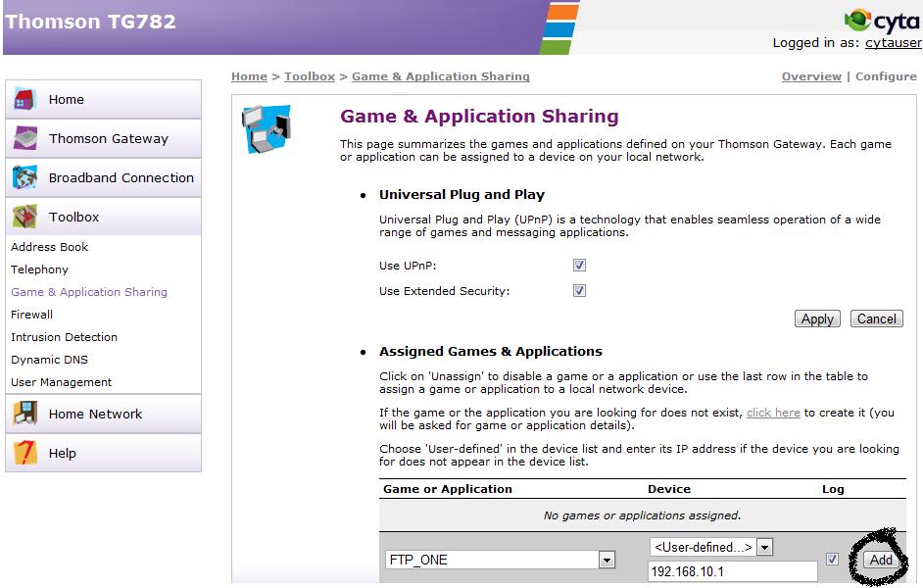The width and height of the screenshot is (923, 588).
Task: Click the Toolbox icon in sidebar
Action: coord(24,217)
